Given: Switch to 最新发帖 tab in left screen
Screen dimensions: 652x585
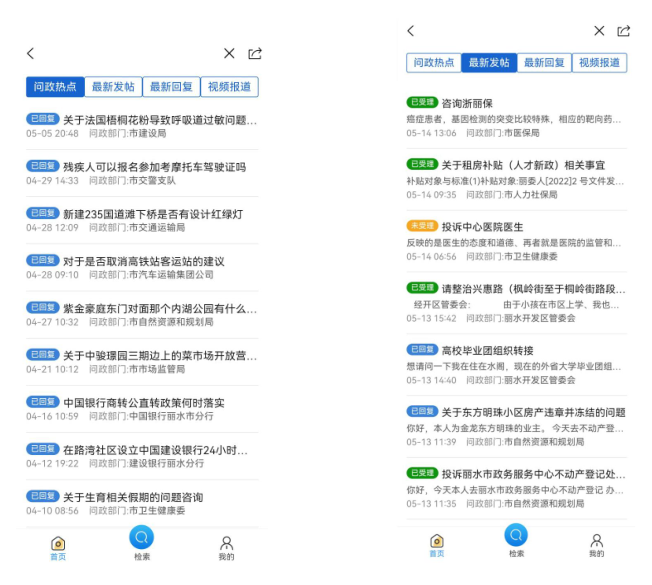Looking at the screenshot, I should [113, 86].
